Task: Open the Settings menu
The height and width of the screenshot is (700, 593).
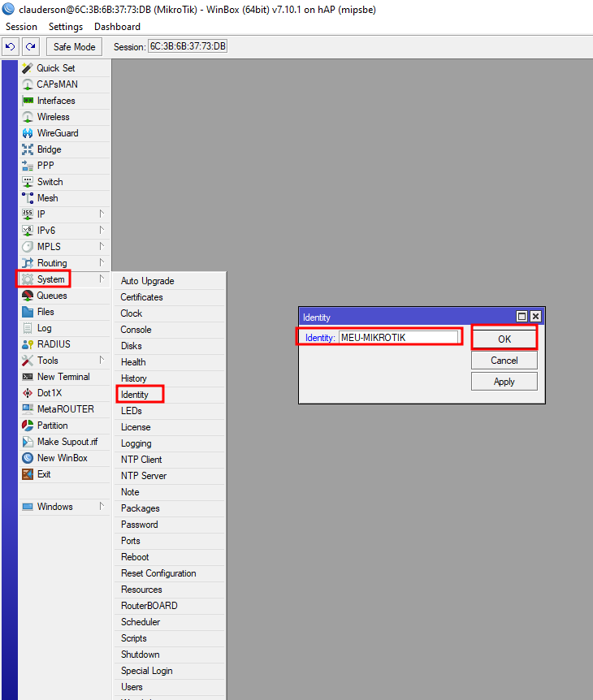Action: click(x=66, y=27)
